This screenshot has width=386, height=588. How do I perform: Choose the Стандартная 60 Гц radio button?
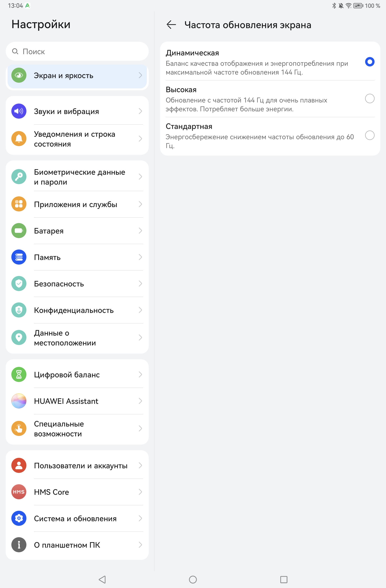(369, 135)
